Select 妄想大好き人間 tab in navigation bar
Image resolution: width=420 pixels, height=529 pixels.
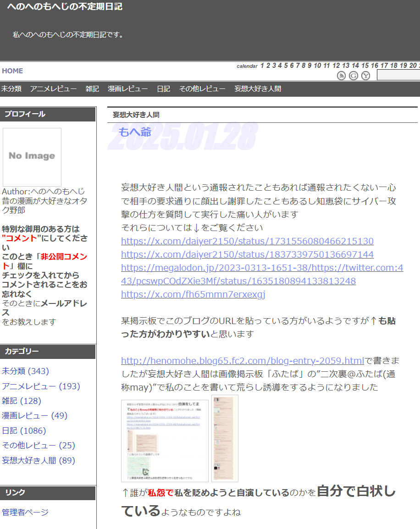click(258, 89)
